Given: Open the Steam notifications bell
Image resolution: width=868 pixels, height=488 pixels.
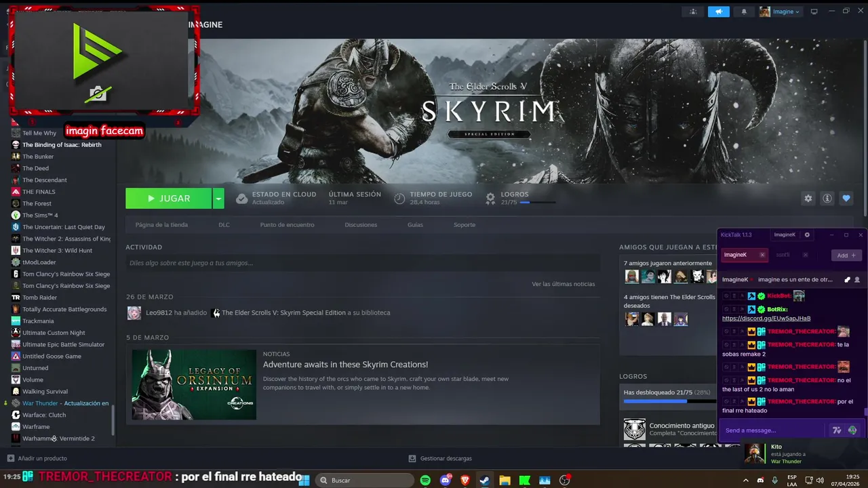Looking at the screenshot, I should pos(744,12).
